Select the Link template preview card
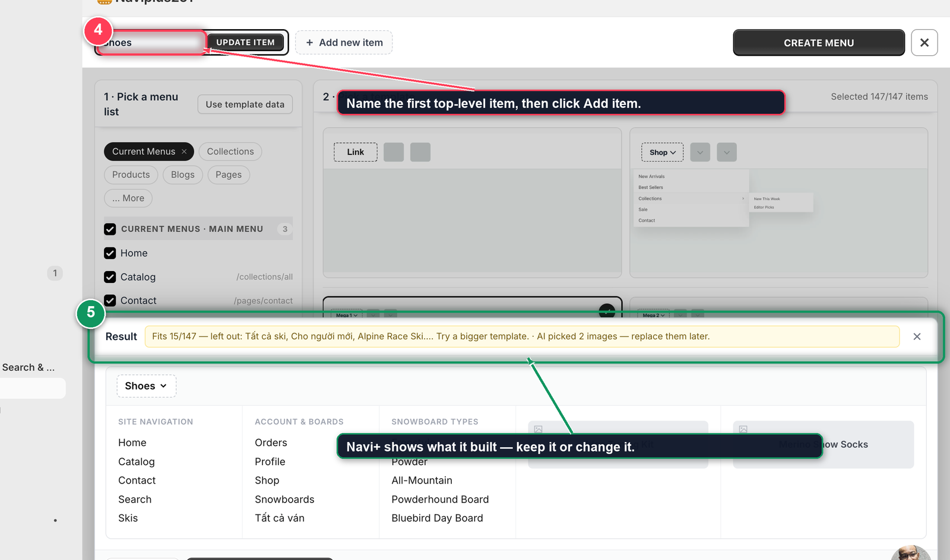The image size is (950, 560). pyautogui.click(x=472, y=202)
